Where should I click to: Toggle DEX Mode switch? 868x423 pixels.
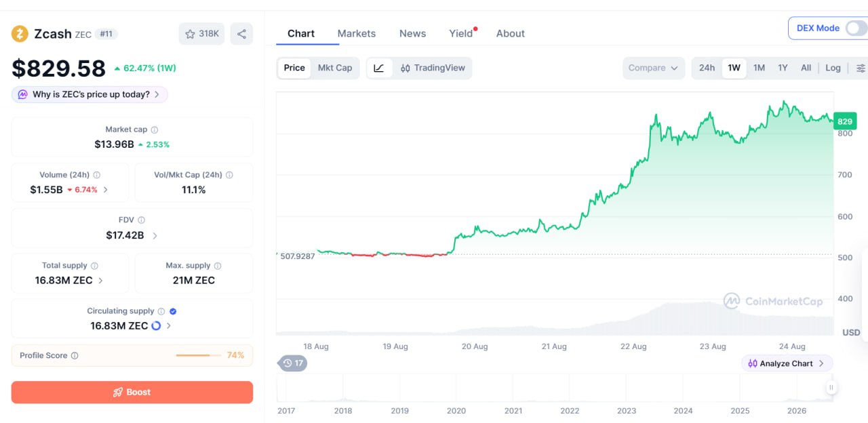tap(856, 28)
